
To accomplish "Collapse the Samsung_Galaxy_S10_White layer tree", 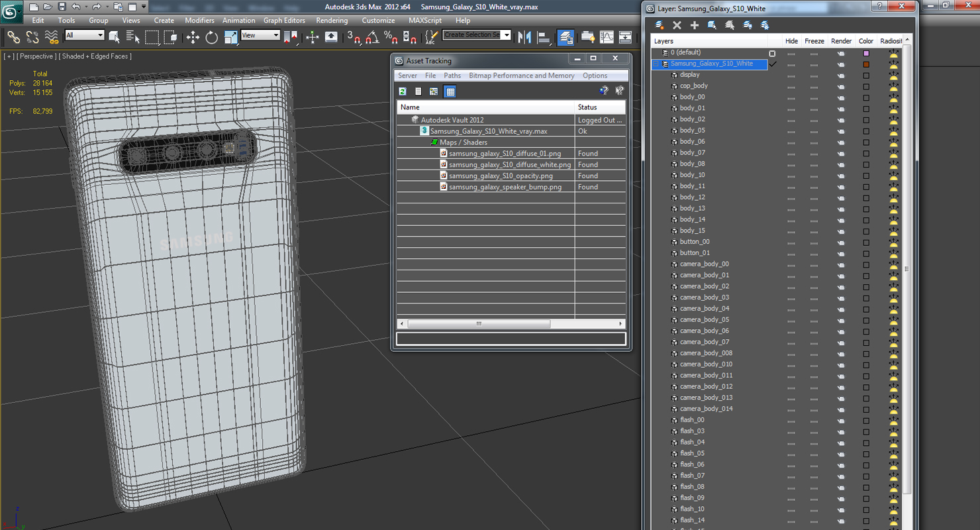I will tap(656, 64).
